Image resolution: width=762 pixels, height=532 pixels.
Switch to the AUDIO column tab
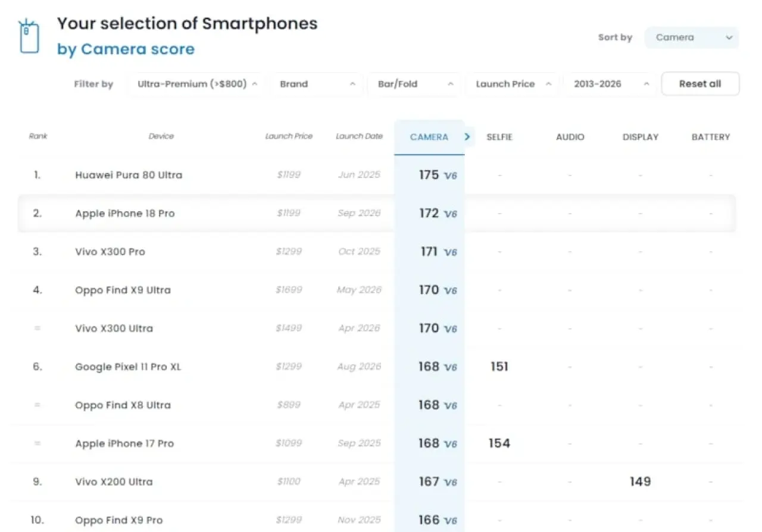(570, 137)
